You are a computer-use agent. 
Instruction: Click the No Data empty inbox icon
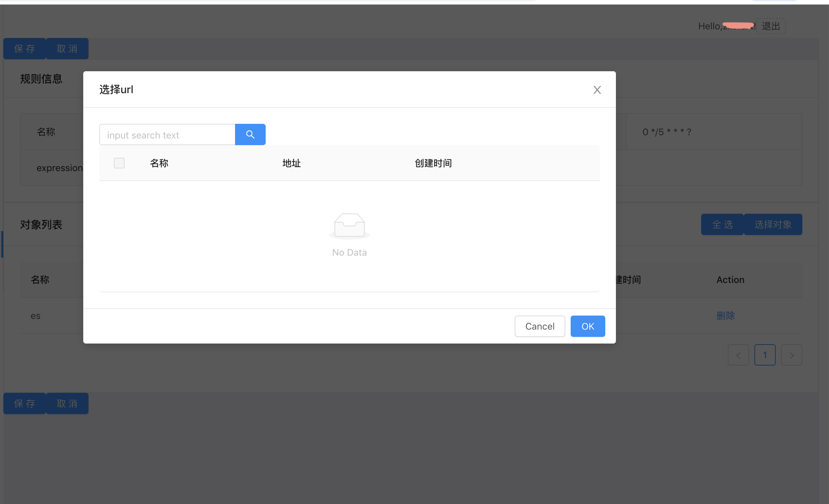[349, 225]
